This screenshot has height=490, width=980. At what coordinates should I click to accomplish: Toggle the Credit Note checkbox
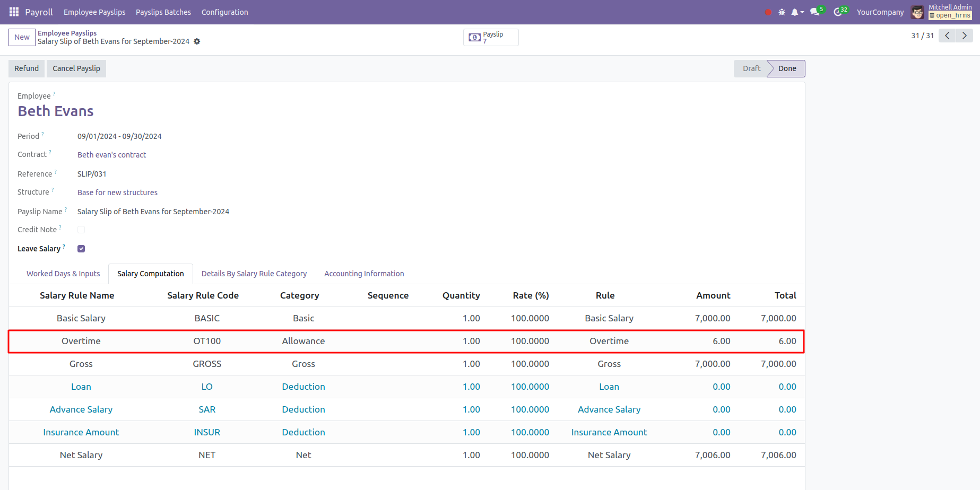[x=81, y=230]
